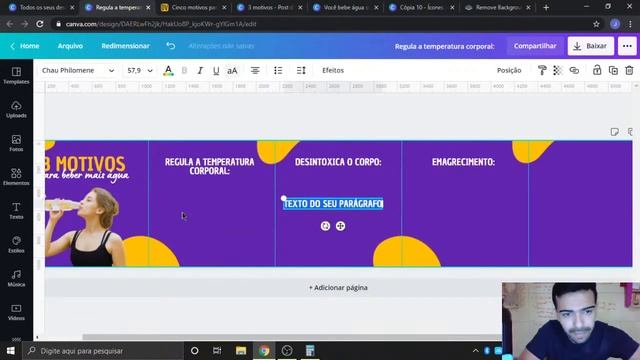640x360 pixels.
Task: Add notes to the page
Action: point(614,132)
